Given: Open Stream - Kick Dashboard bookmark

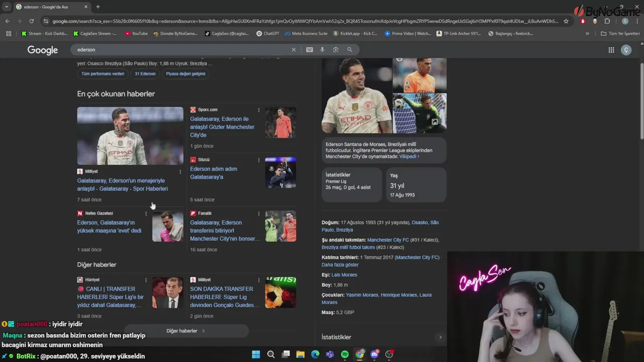Looking at the screenshot, I should 44,34.
